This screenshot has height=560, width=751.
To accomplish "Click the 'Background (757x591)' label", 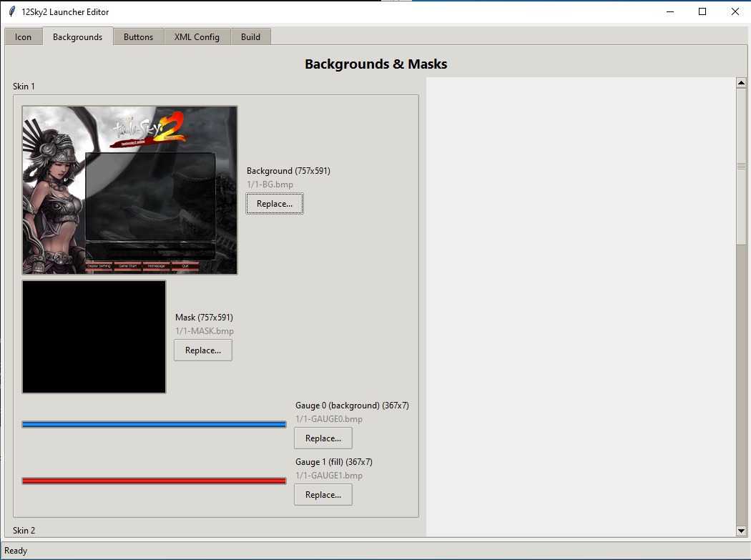I will tap(288, 171).
